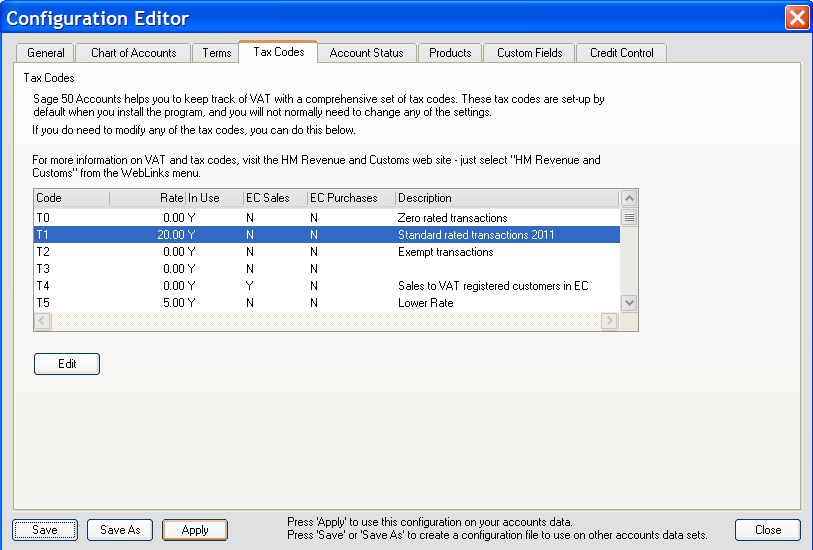Click the Edit button for tax codes
813x550 pixels.
point(67,364)
